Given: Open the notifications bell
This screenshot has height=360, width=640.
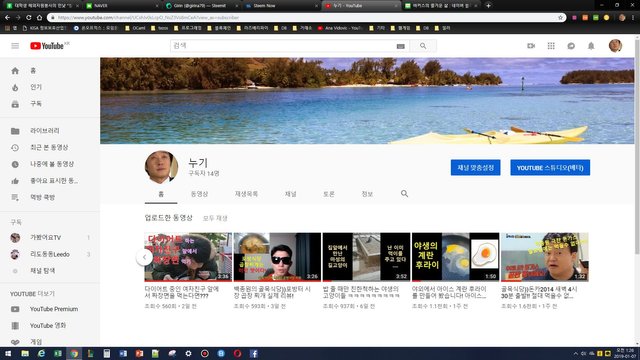Looking at the screenshot, I should [591, 46].
